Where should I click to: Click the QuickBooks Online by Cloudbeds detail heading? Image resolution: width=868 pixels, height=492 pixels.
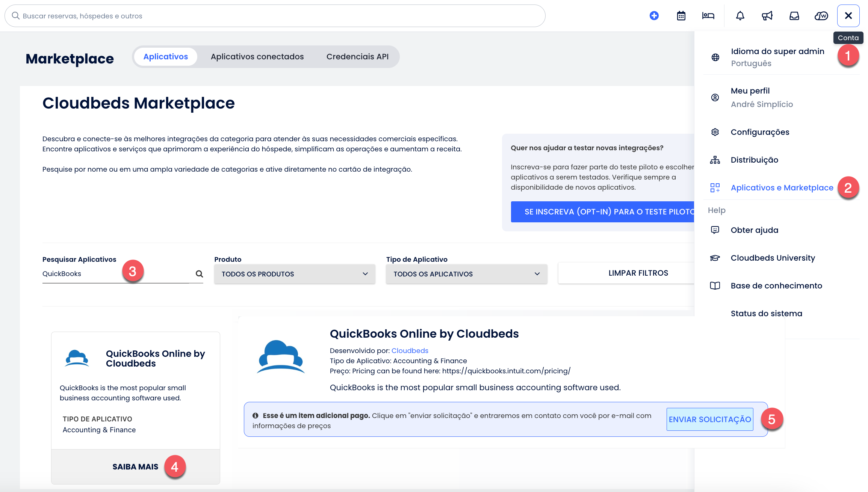[424, 334]
